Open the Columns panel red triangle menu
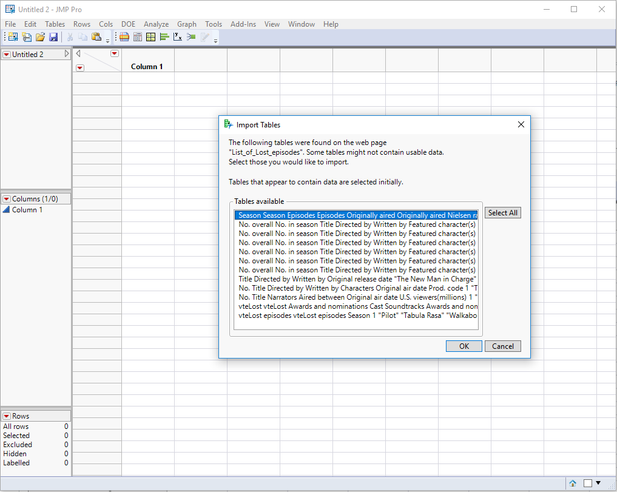Screen dimensions: 617x492 coord(7,198)
